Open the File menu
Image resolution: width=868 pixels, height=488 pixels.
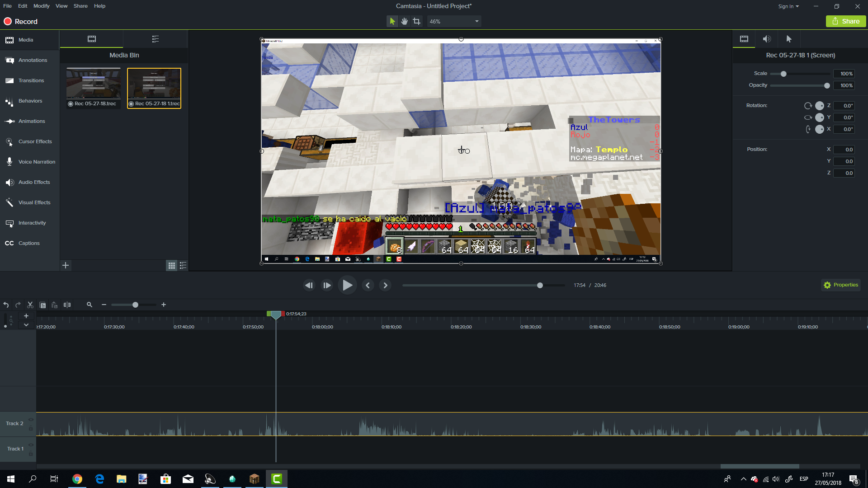click(7, 6)
